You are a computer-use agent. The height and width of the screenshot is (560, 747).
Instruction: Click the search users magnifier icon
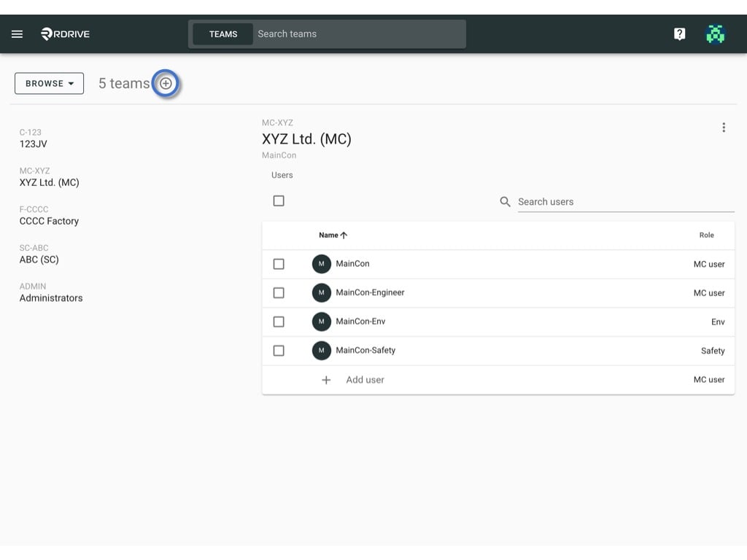tap(505, 202)
